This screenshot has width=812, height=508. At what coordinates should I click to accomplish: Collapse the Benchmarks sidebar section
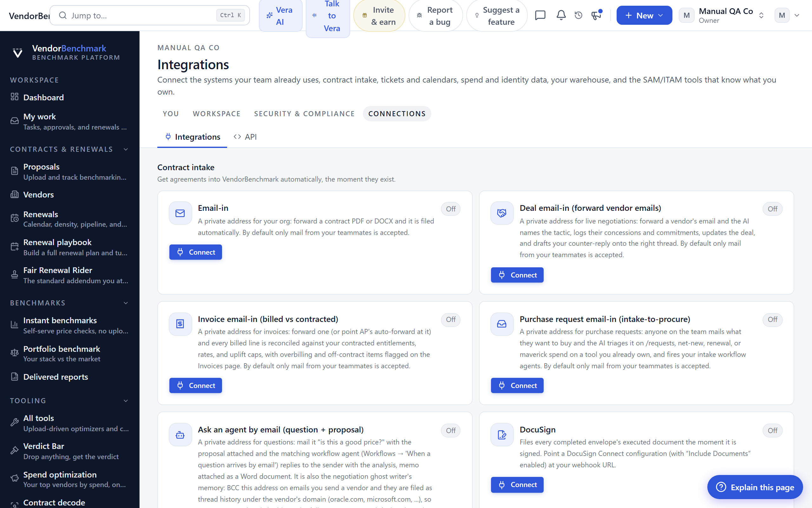coord(126,303)
